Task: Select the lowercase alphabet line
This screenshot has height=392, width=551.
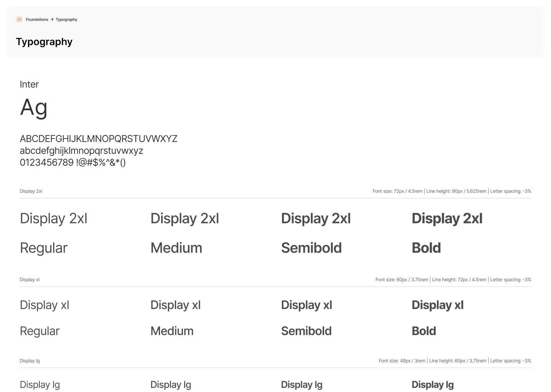Action: (82, 150)
